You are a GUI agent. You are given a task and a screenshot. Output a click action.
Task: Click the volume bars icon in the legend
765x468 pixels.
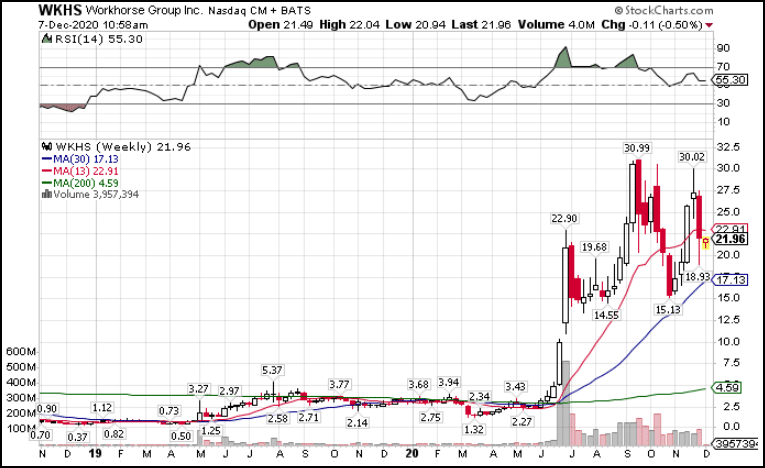[x=47, y=194]
